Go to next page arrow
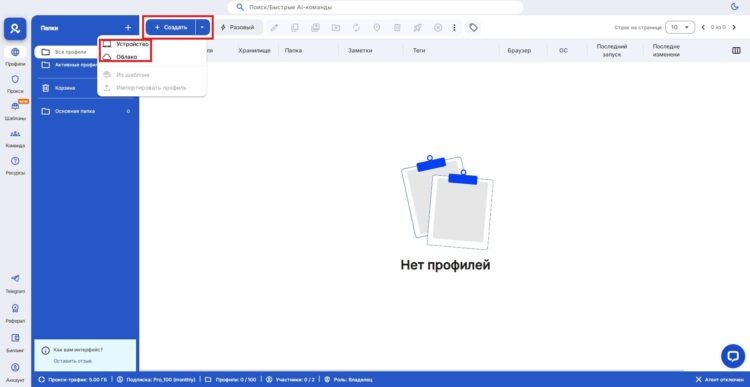Image resolution: width=750 pixels, height=387 pixels. pyautogui.click(x=734, y=27)
